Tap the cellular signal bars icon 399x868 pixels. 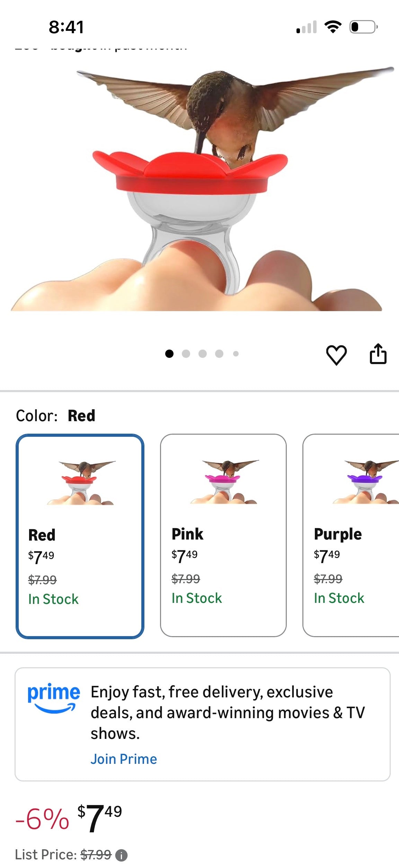pyautogui.click(x=307, y=27)
